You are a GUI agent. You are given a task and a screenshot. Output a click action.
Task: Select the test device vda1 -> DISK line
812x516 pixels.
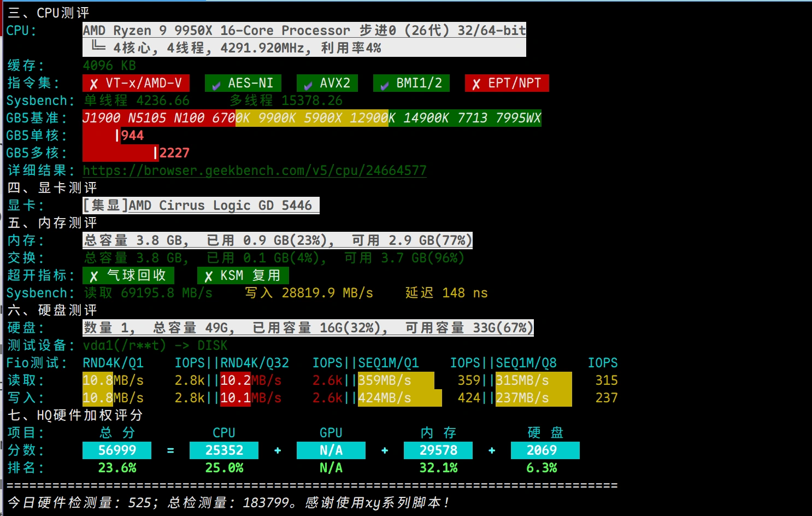click(155, 345)
